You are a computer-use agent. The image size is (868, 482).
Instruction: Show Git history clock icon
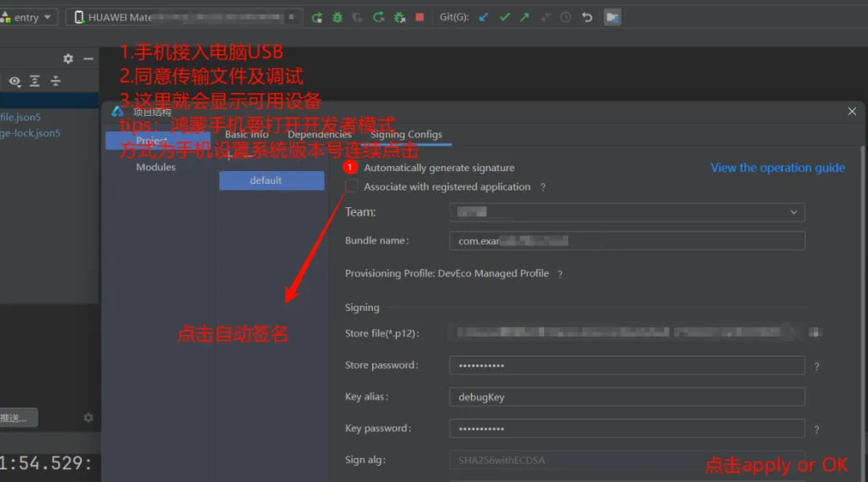566,17
